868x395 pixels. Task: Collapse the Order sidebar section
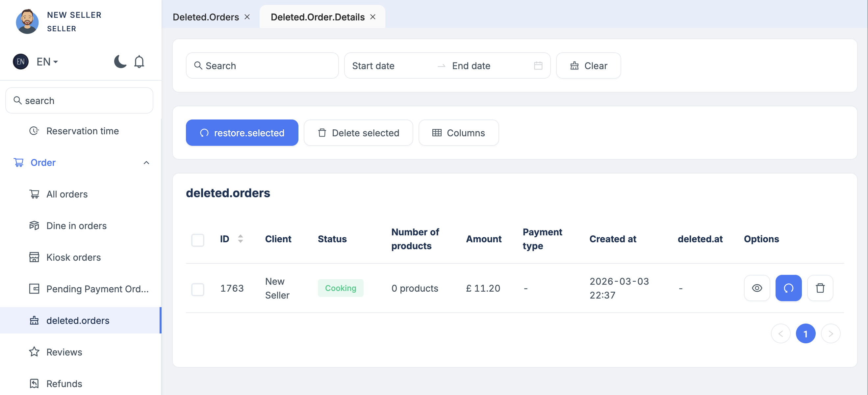[146, 163]
